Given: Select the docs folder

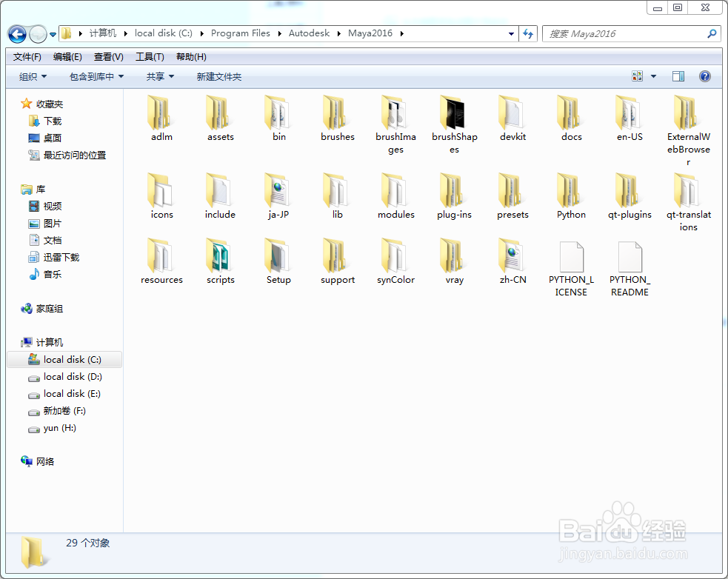Looking at the screenshot, I should (x=571, y=118).
